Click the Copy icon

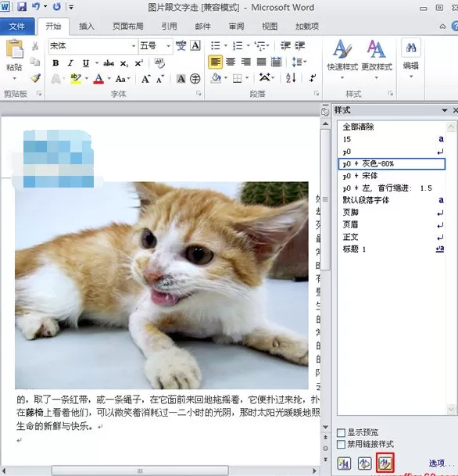tap(35, 62)
